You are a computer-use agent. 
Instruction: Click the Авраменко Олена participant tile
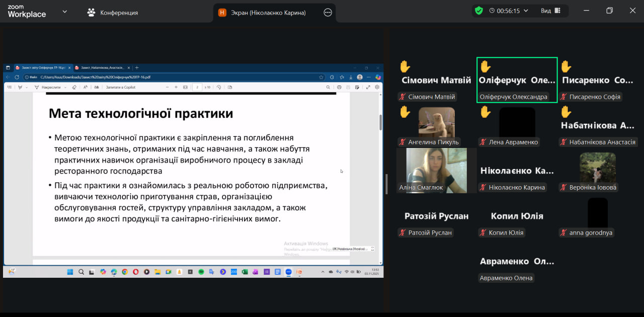point(517,267)
